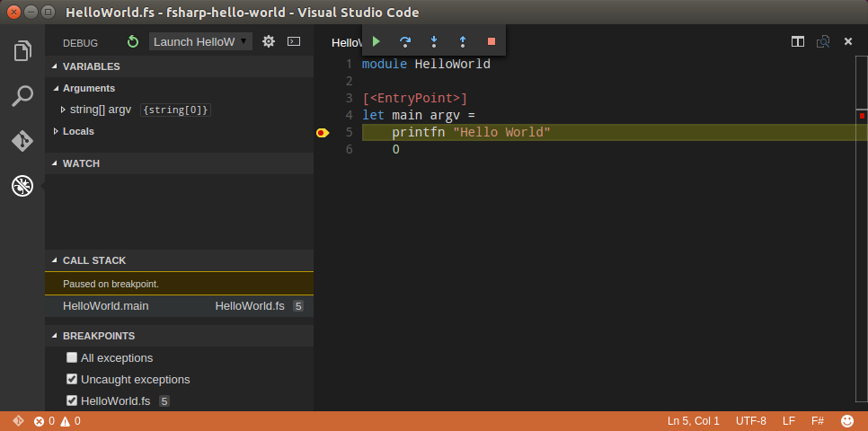Click the HelloWorld.fs editor tab
This screenshot has height=431, width=868.
(346, 42)
